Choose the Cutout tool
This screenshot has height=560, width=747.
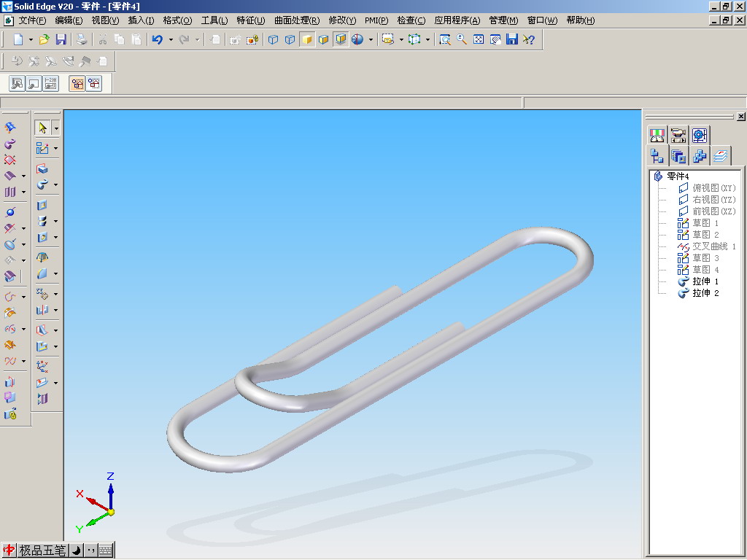[x=42, y=205]
